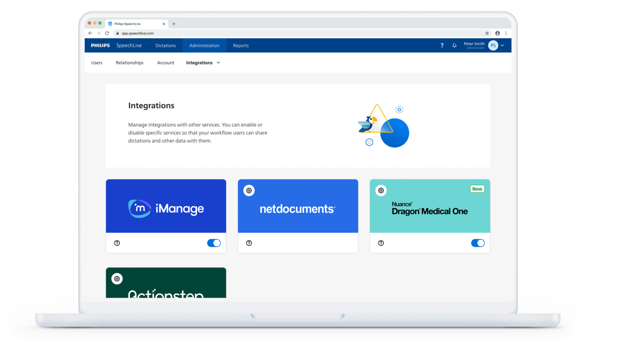Click the Nuance Dragon Medical One banner
Image resolution: width=644 pixels, height=351 pixels.
click(x=430, y=206)
